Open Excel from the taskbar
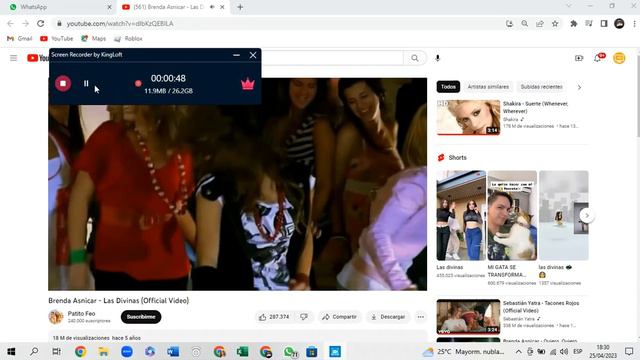The image size is (640, 360). [242, 351]
